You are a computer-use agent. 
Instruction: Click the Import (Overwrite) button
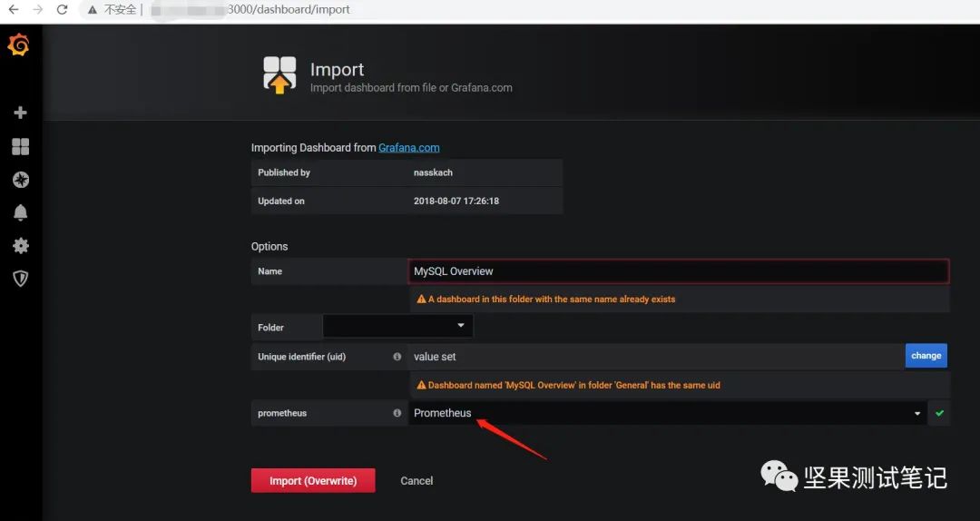tap(313, 480)
